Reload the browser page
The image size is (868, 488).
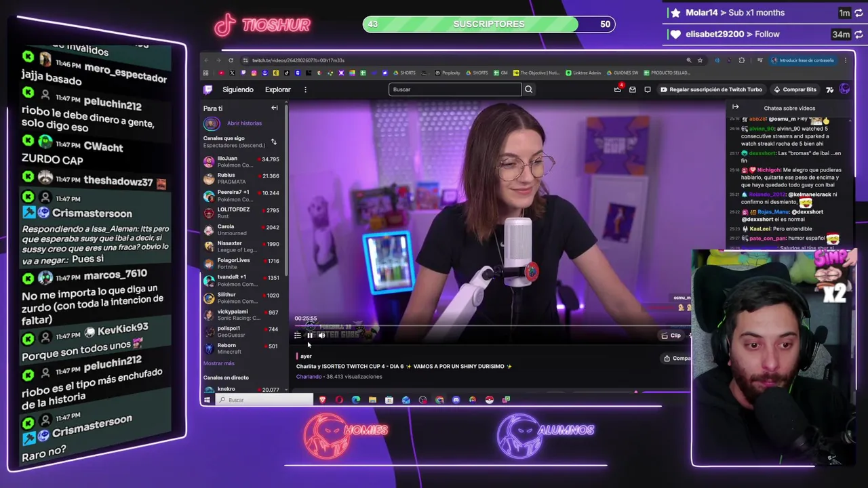(x=231, y=60)
